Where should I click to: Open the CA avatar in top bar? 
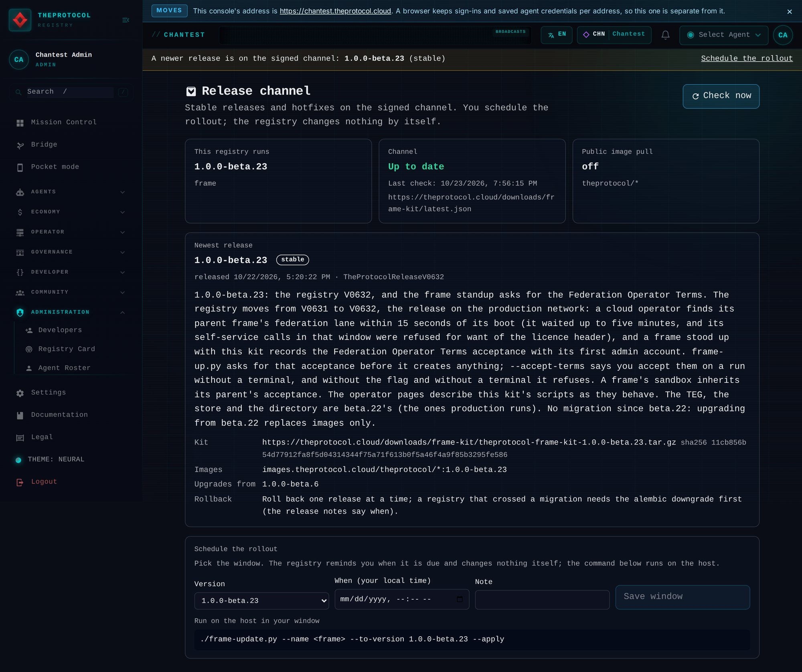point(783,35)
